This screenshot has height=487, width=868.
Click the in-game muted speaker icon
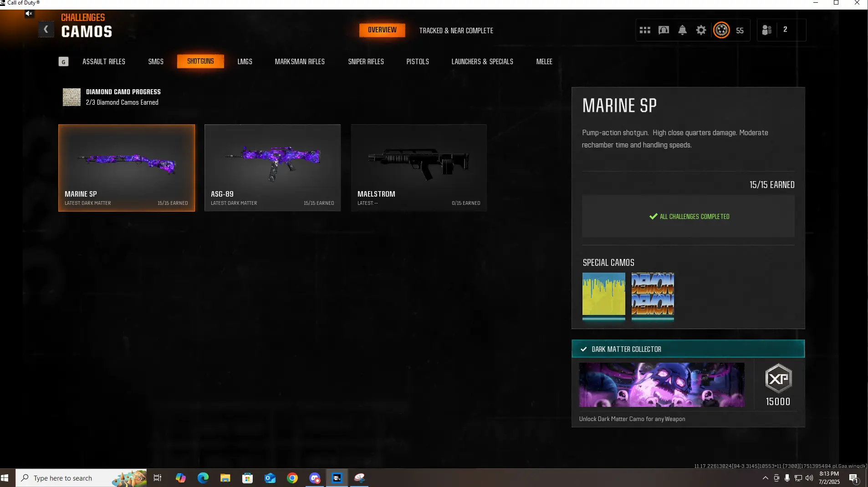29,14
